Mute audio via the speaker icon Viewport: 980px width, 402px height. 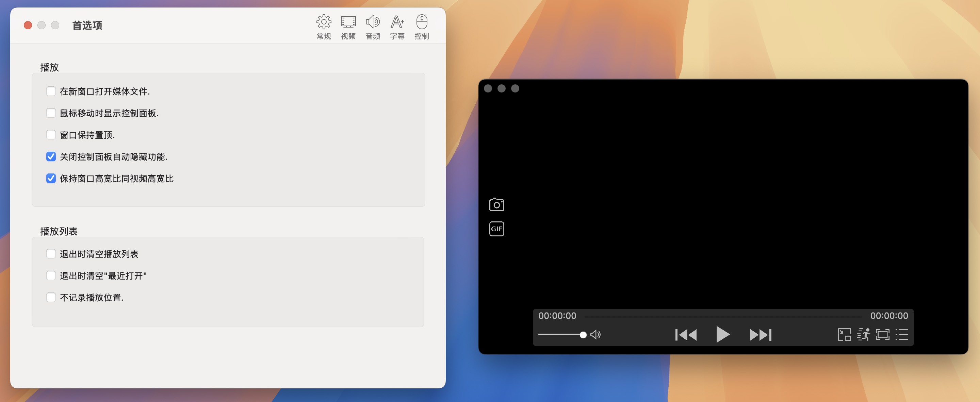pos(596,335)
